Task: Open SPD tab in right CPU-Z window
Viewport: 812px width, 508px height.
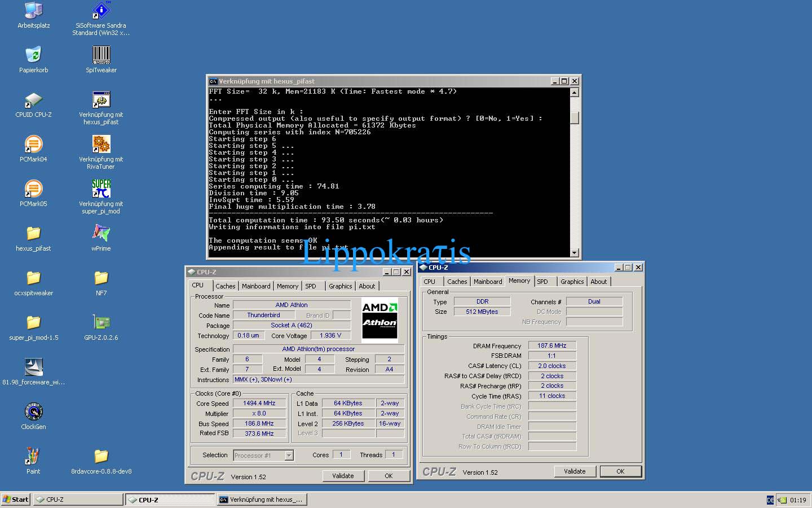Action: [542, 282]
